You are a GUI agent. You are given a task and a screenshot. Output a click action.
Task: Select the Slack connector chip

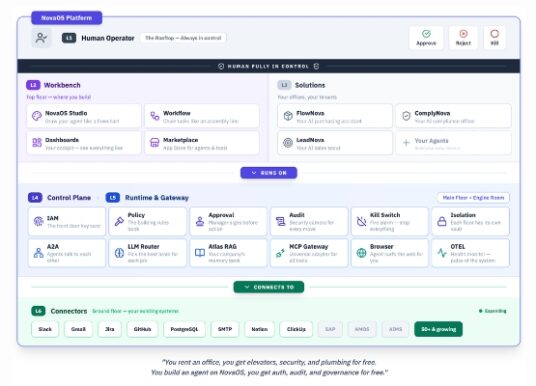(x=45, y=329)
